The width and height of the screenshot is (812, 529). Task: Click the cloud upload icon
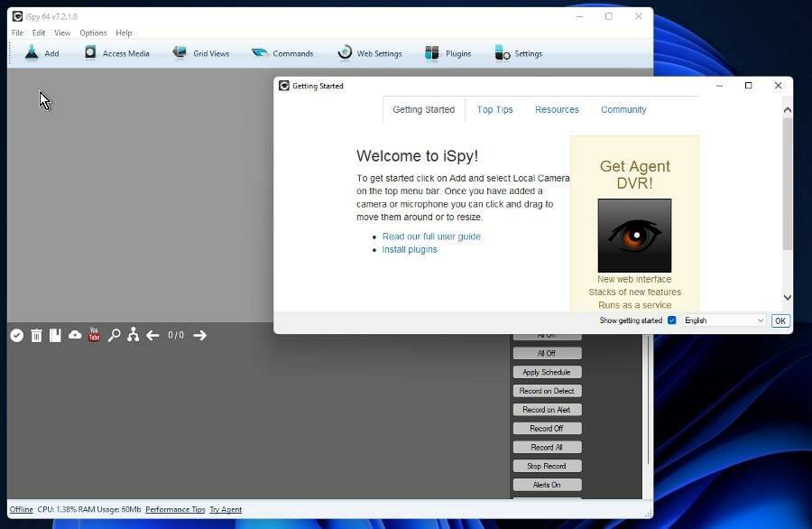75,335
